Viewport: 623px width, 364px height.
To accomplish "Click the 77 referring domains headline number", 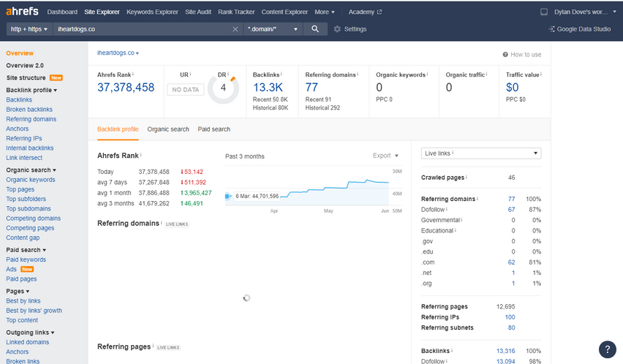I will [x=311, y=87].
